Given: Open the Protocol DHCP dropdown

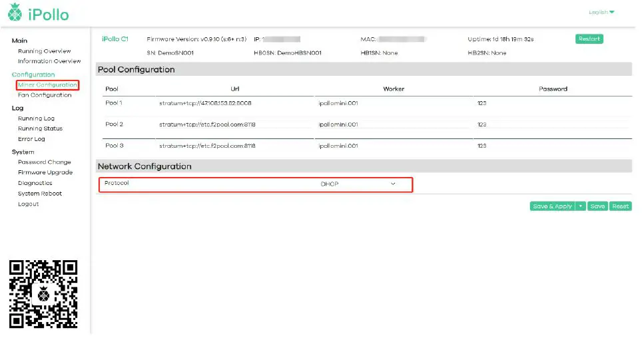Looking at the screenshot, I should [358, 184].
